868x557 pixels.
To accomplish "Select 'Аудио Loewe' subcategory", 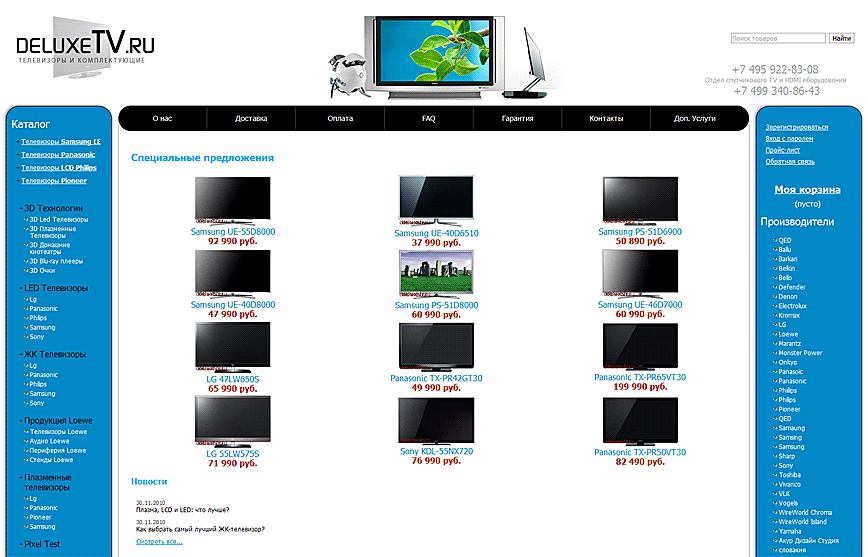I will pos(49,441).
